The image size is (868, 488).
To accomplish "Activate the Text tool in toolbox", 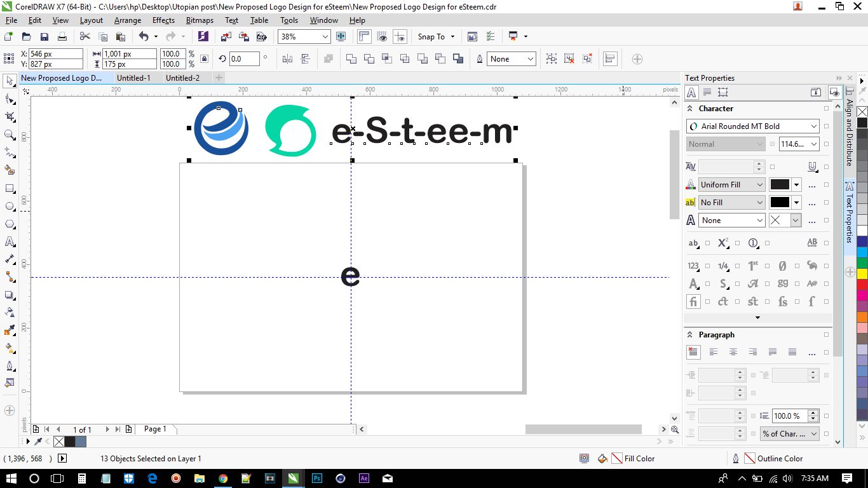I will pyautogui.click(x=10, y=241).
